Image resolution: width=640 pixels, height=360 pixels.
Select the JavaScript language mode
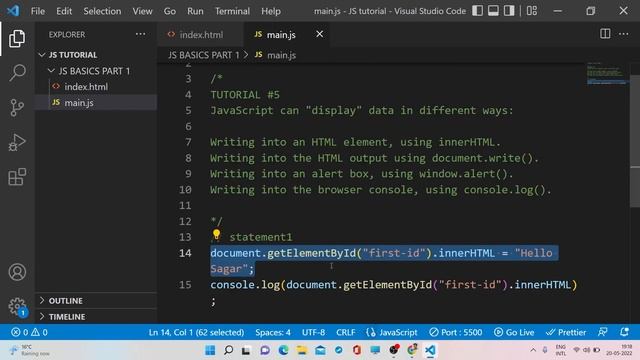point(392,332)
